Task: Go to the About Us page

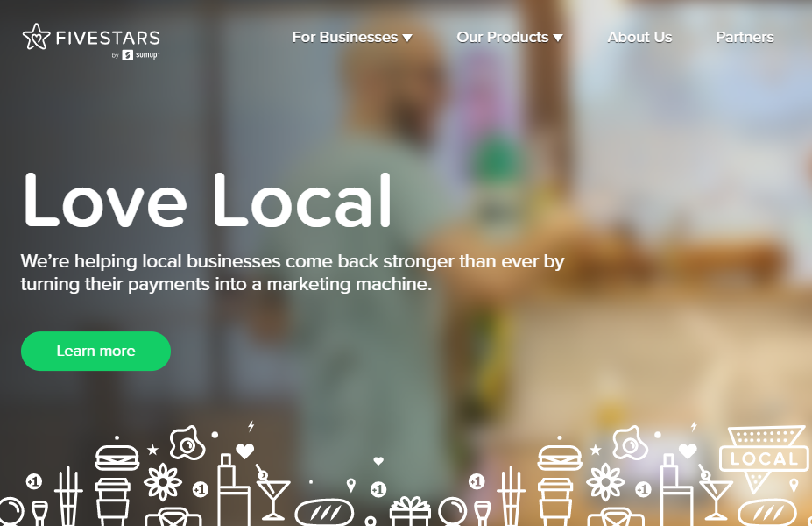Action: click(639, 38)
